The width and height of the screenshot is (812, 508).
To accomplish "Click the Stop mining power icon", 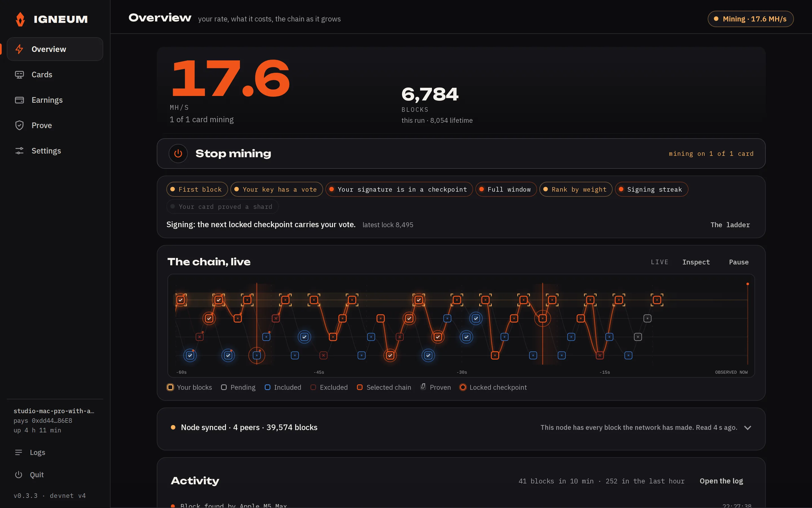I will click(178, 154).
